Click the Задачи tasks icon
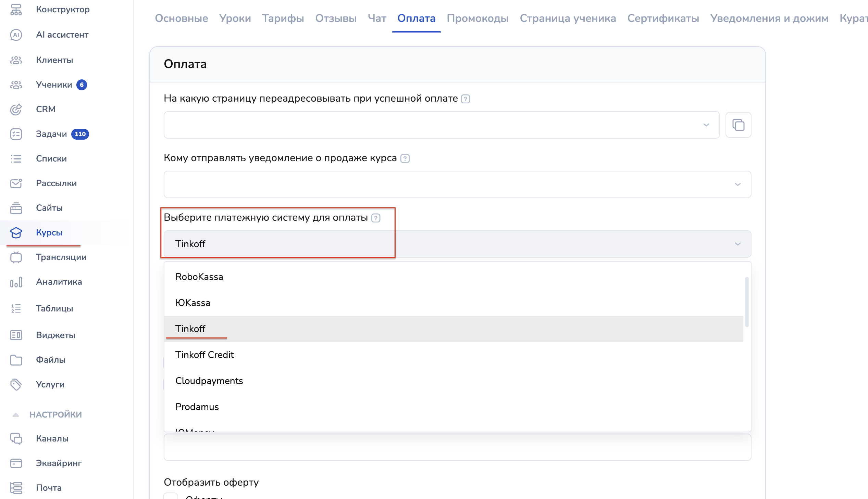The height and width of the screenshot is (499, 868). (x=16, y=134)
